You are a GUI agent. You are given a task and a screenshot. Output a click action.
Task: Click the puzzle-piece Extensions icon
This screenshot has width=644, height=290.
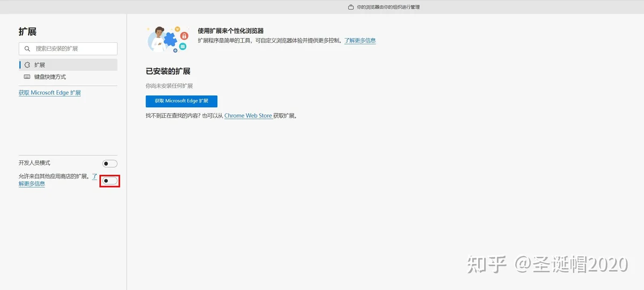pyautogui.click(x=27, y=65)
